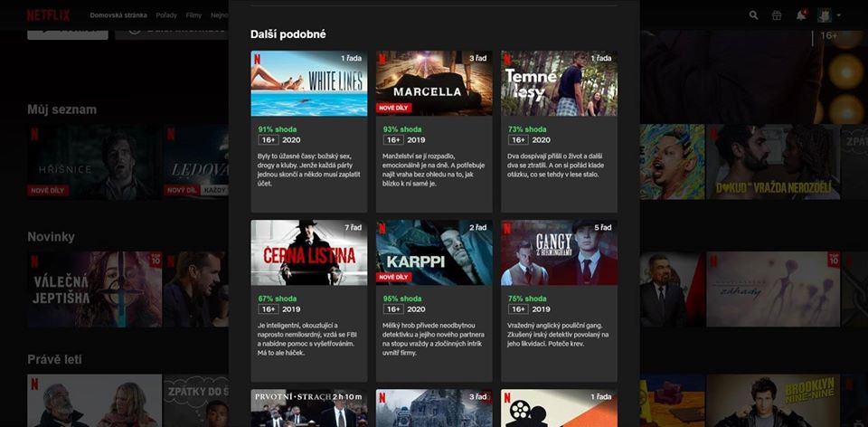868x427 pixels.
Task: Open Marcella thumbnail
Action: tap(434, 83)
